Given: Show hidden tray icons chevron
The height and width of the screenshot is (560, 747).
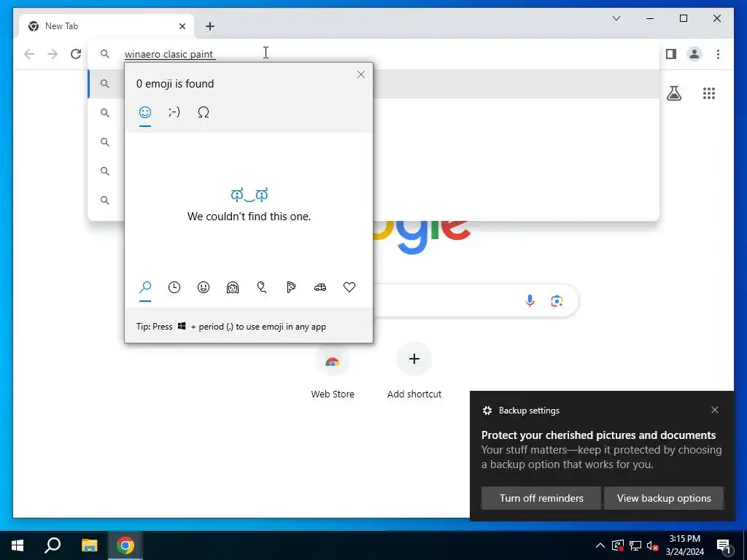Looking at the screenshot, I should (x=600, y=545).
